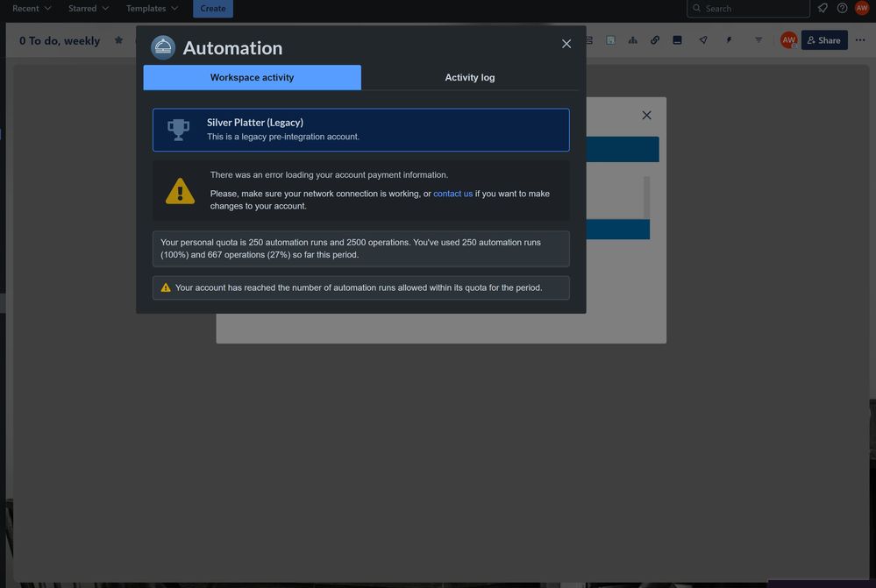Star the board '0 To do, weekly'

click(118, 39)
